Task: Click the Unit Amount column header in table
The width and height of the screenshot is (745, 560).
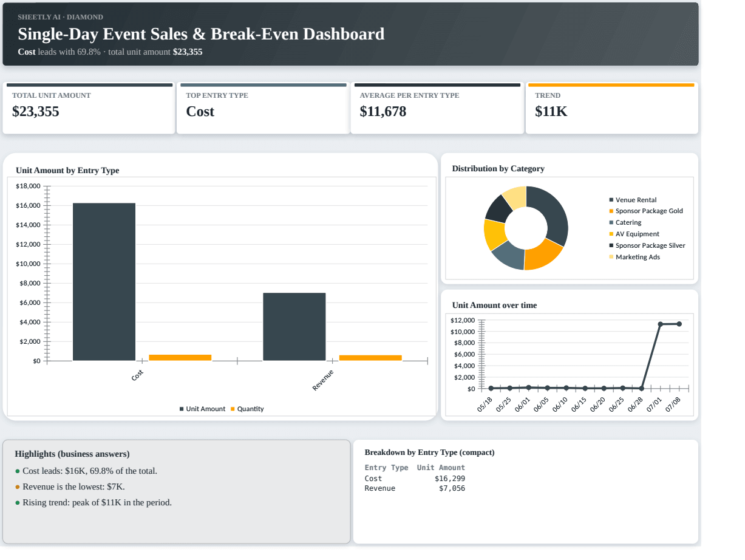Action: tap(441, 468)
